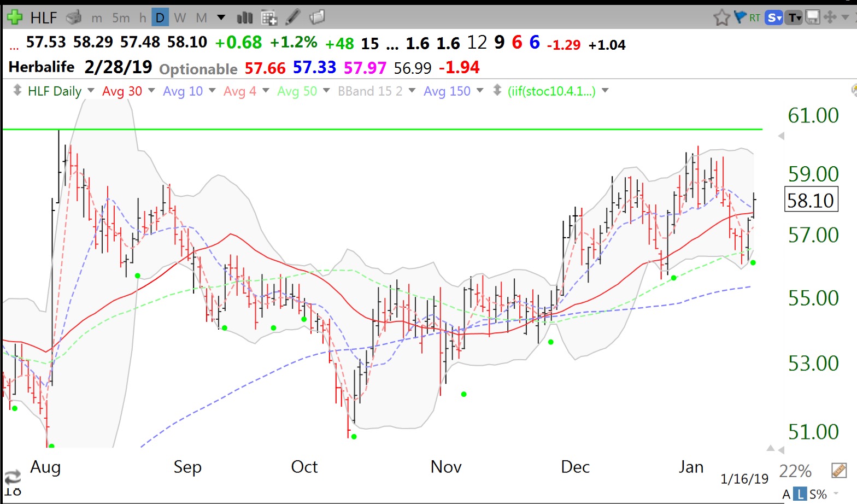
Task: Click the 22% range label
Action: tap(795, 471)
